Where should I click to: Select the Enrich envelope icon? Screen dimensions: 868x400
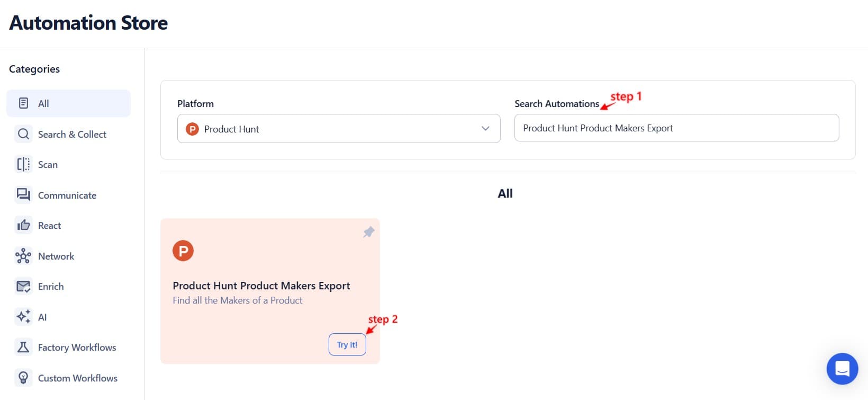(23, 286)
